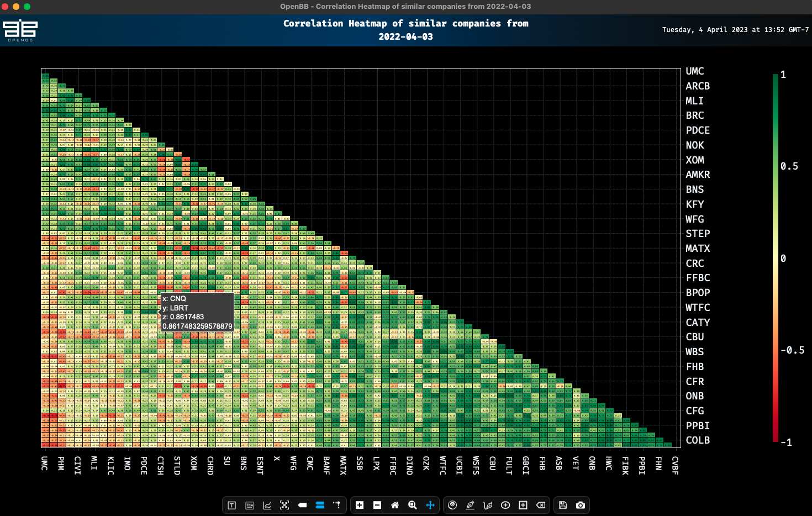
Task: Toggle the spike lines icon
Action: coord(337,505)
